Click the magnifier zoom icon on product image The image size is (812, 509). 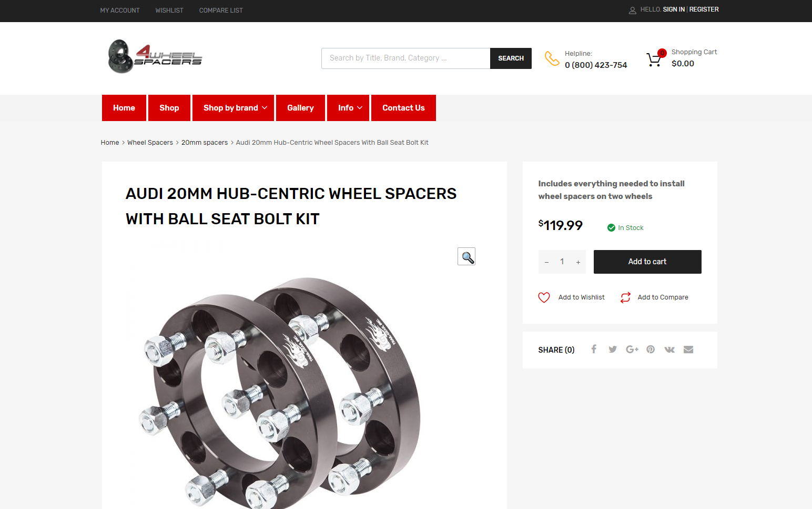point(466,256)
